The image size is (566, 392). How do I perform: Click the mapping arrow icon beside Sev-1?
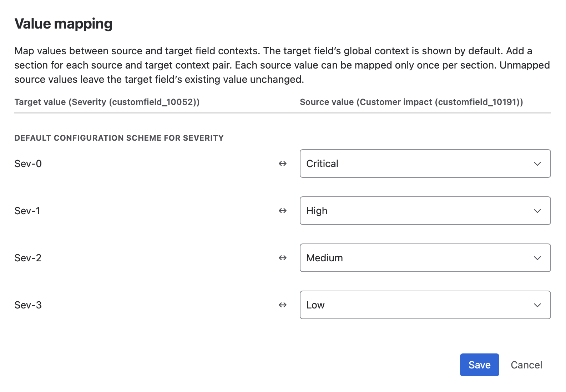283,211
